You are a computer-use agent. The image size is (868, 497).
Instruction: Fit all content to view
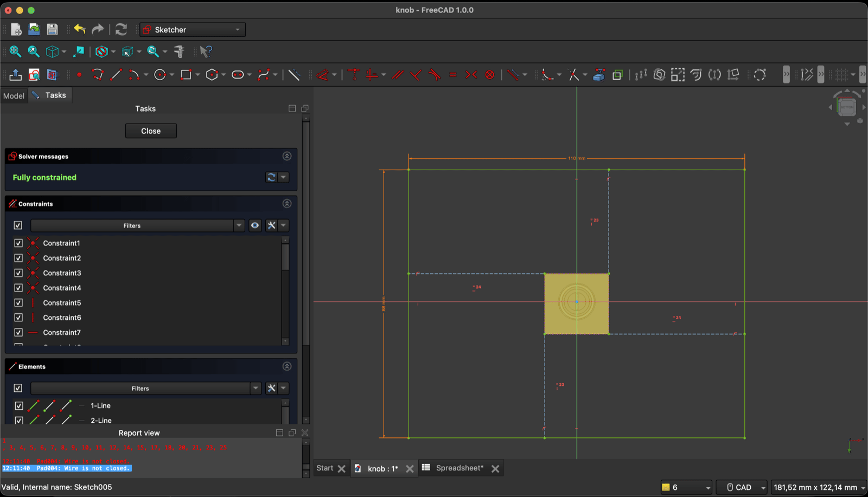(x=15, y=51)
